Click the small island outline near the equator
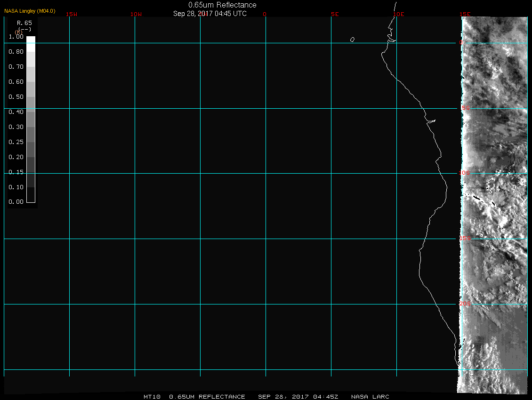532x400 pixels. click(352, 40)
